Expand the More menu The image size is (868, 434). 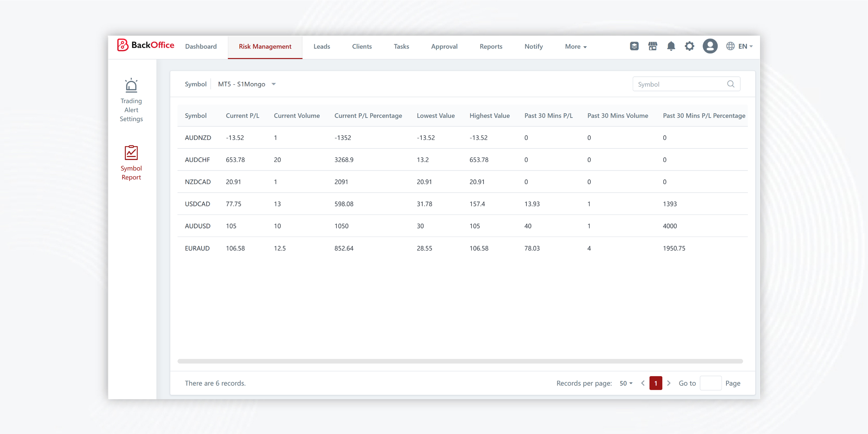click(x=576, y=46)
